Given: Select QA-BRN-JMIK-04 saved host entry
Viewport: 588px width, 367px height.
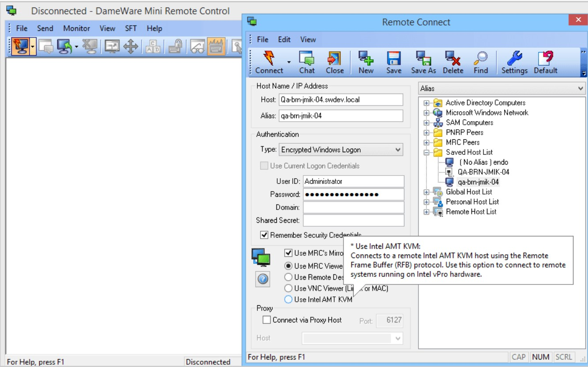Looking at the screenshot, I should click(x=483, y=172).
